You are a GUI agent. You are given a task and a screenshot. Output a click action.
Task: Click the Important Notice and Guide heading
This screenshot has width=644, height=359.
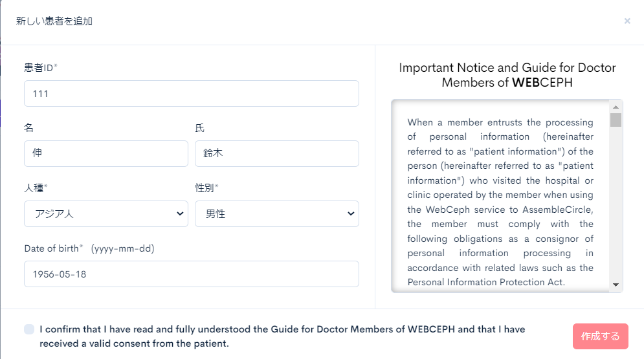[x=507, y=74]
